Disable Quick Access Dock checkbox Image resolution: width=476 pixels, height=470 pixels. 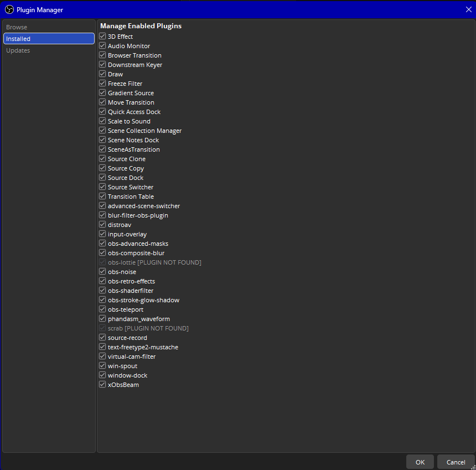(102, 112)
